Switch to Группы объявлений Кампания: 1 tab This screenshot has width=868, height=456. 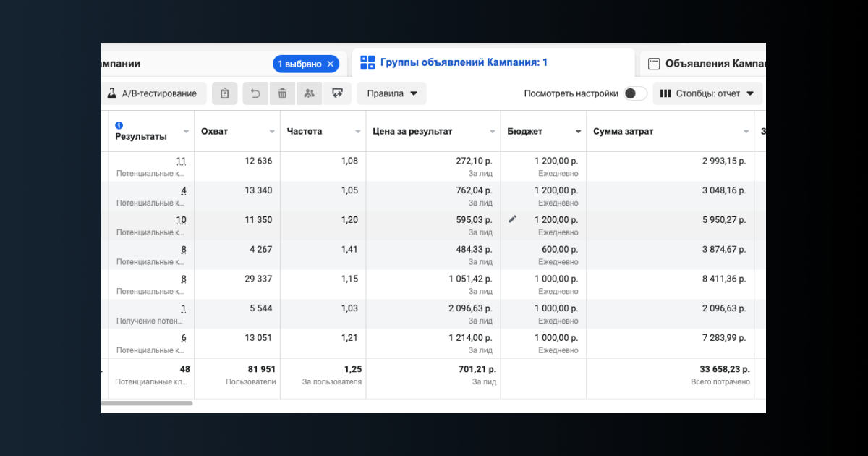464,63
